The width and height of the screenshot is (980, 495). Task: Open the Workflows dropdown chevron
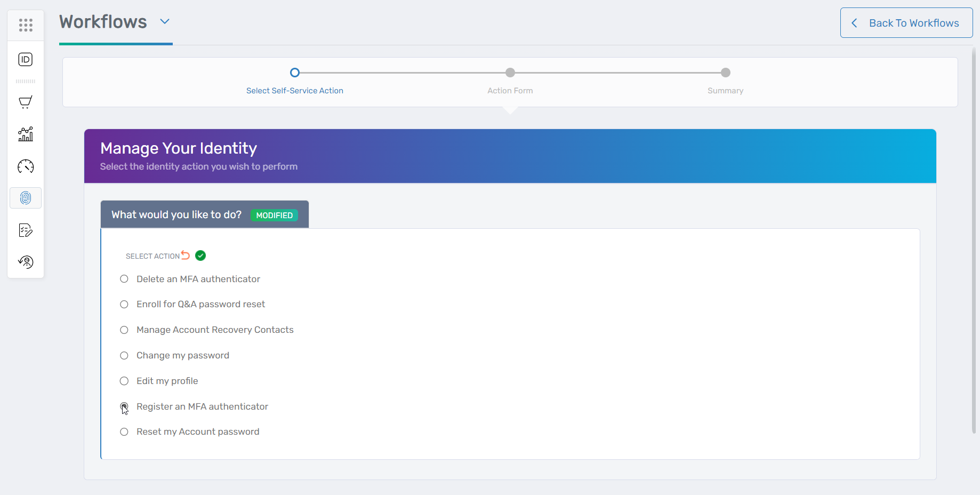[x=164, y=22]
